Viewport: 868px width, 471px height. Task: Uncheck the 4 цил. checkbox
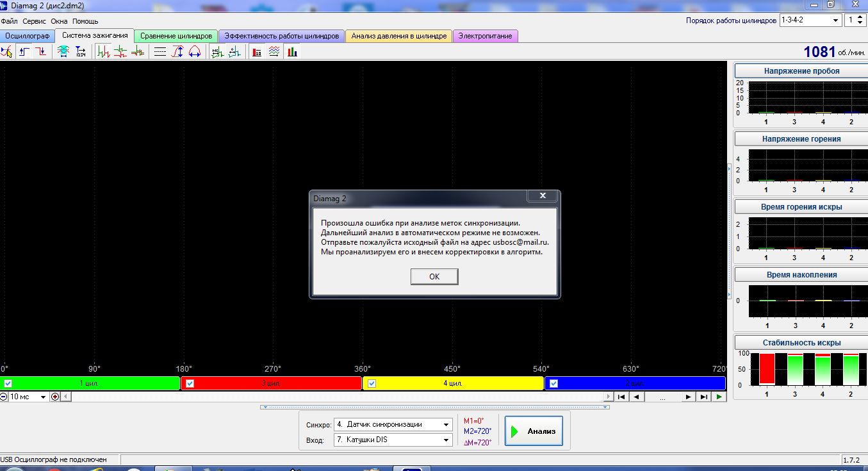pos(372,384)
